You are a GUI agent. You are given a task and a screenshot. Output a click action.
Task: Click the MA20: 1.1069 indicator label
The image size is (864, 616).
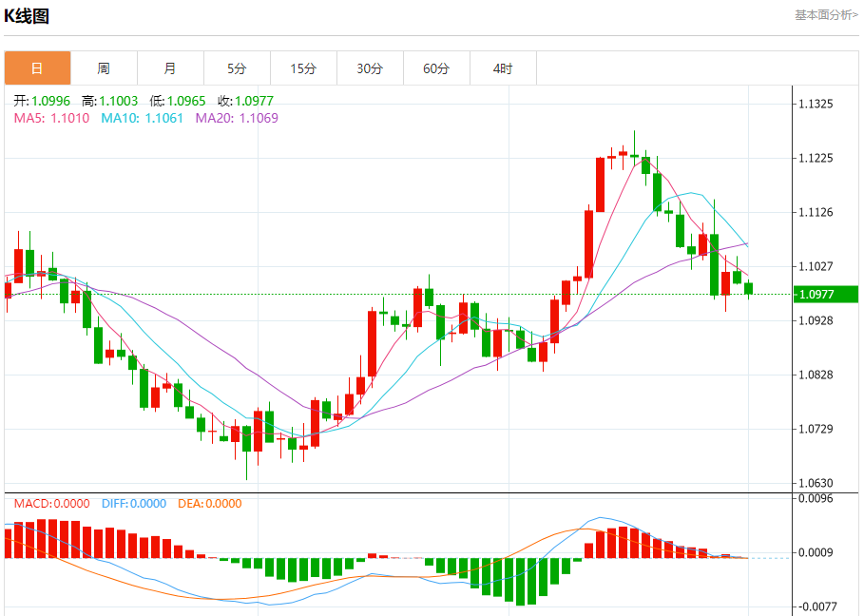coord(237,118)
